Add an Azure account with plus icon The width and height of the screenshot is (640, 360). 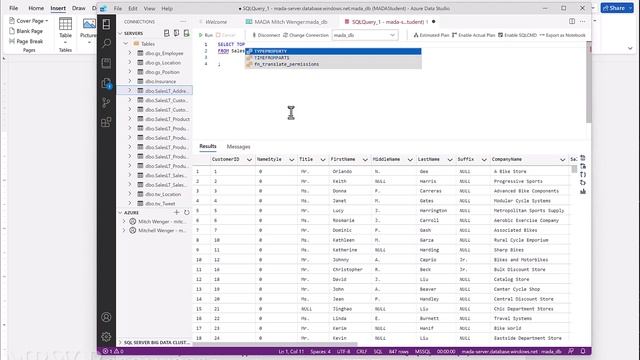(177, 212)
